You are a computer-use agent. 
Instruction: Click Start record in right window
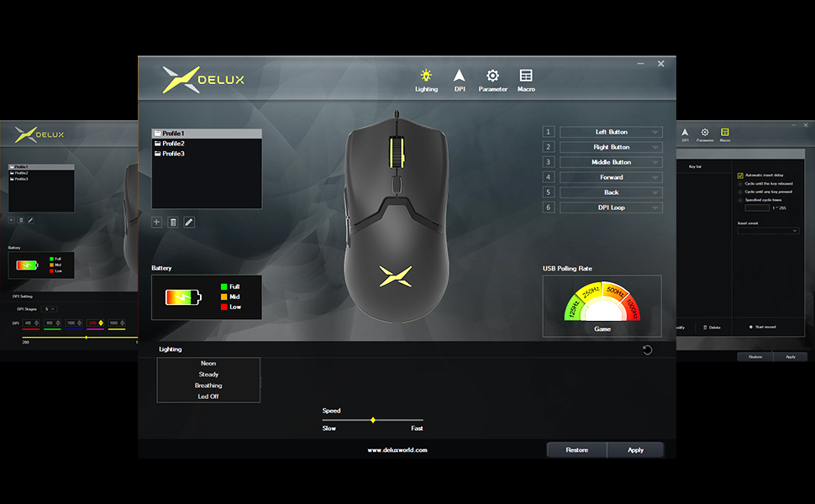[x=763, y=327]
